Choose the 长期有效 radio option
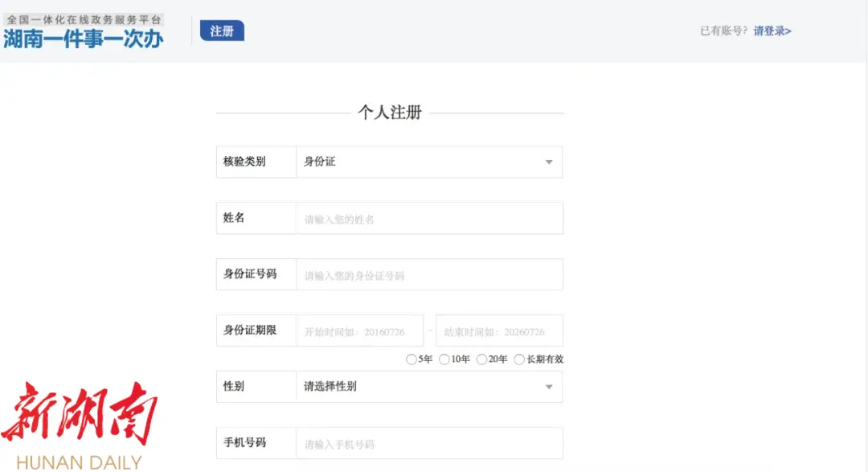 tap(519, 359)
